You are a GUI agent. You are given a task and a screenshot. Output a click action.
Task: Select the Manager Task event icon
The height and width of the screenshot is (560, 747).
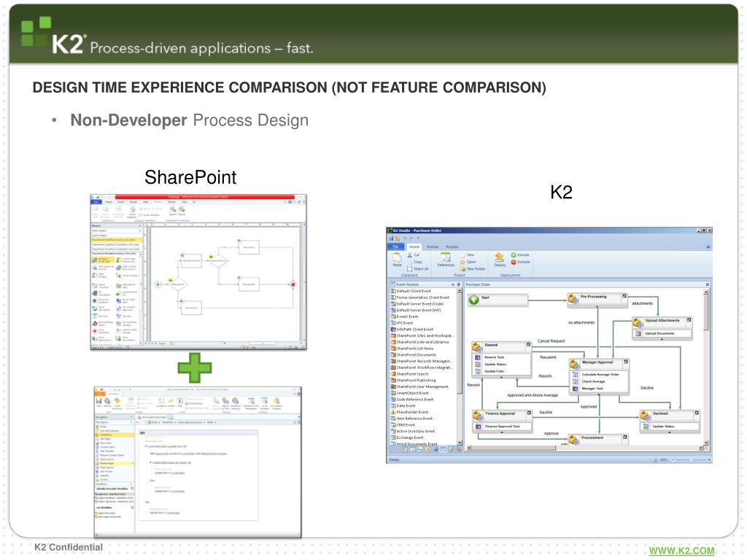575,389
